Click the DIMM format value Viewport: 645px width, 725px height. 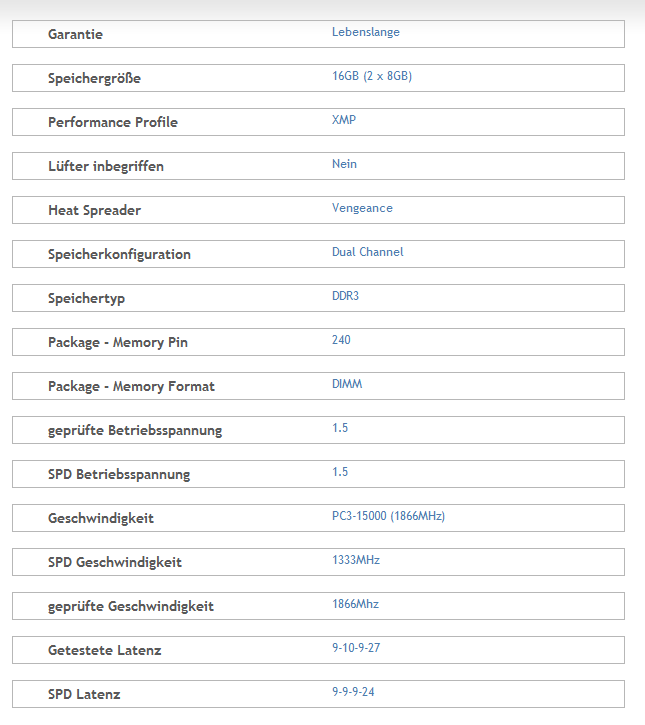[347, 384]
